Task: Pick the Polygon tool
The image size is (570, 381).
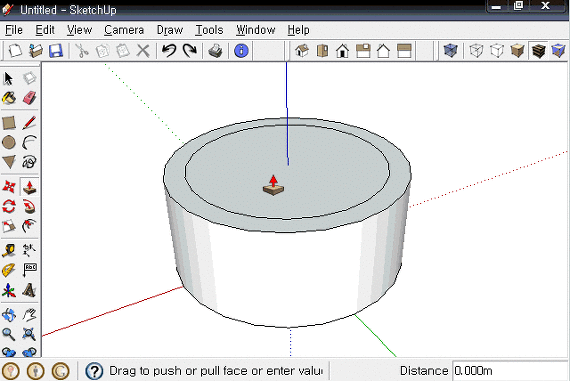Action: (x=8, y=162)
